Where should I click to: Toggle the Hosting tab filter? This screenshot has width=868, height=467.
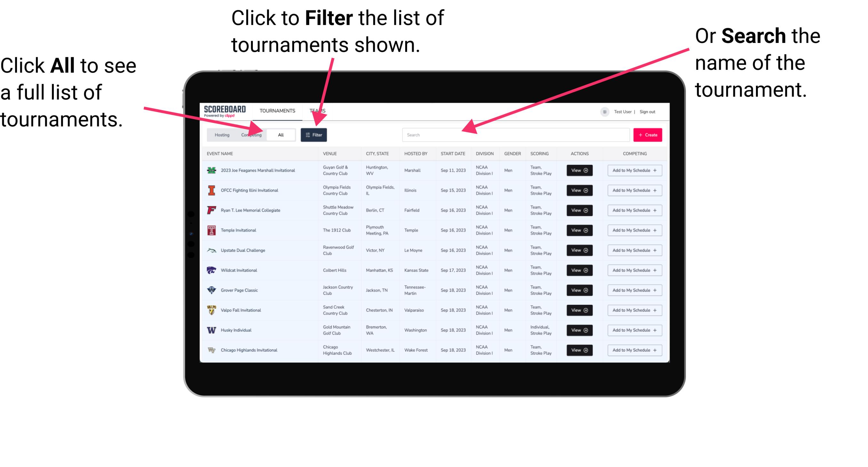pyautogui.click(x=221, y=134)
